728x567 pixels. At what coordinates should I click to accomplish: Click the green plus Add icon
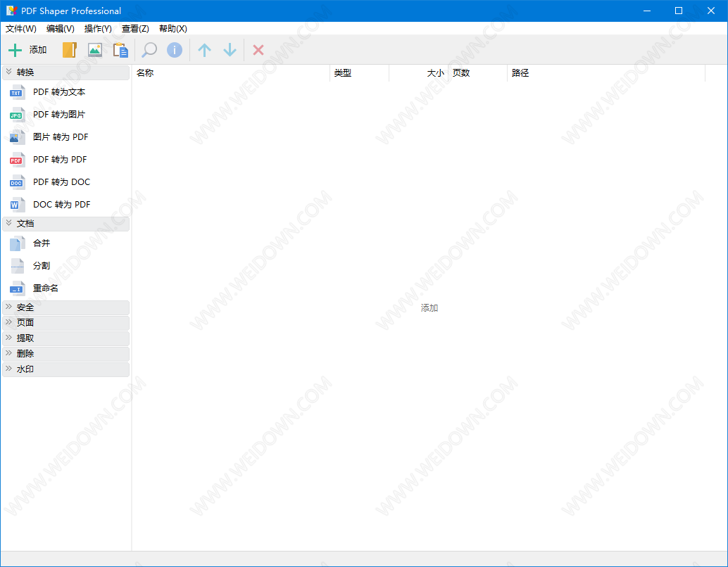click(x=15, y=50)
